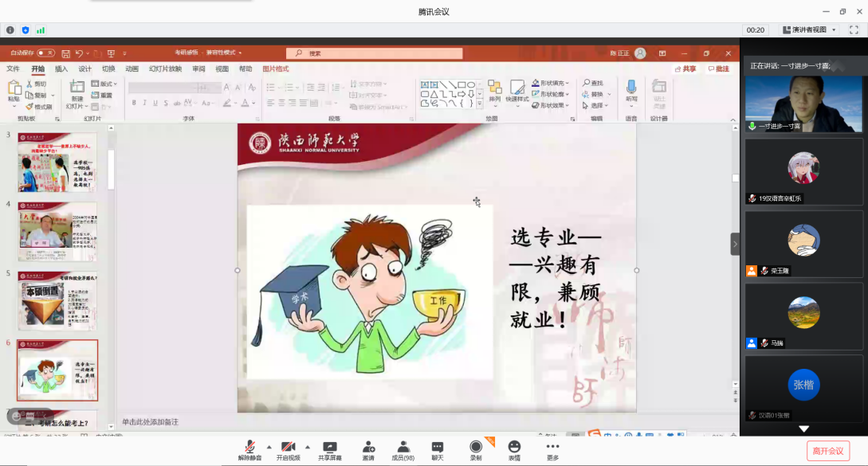Enter full screen mode icon
Viewport: 868px width, 466px height.
tap(854, 29)
